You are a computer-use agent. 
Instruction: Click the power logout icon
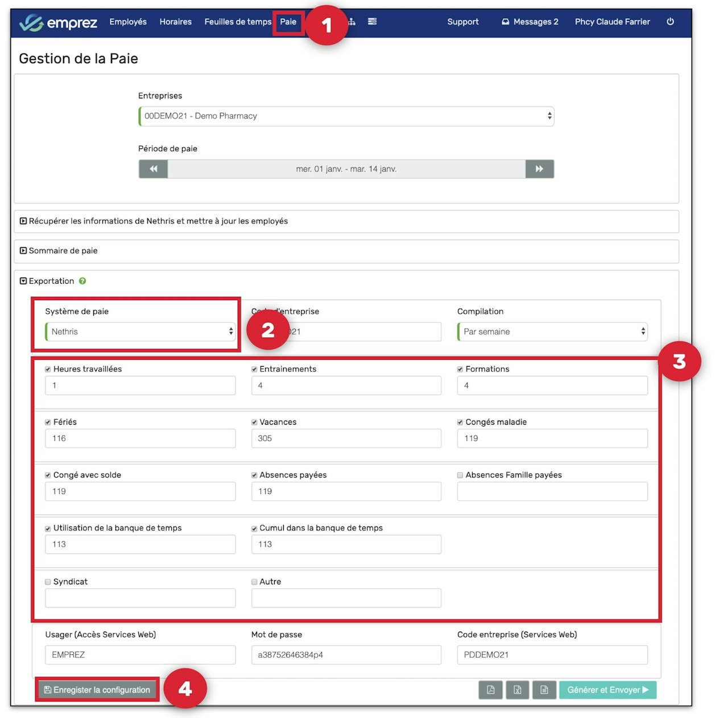pos(671,22)
